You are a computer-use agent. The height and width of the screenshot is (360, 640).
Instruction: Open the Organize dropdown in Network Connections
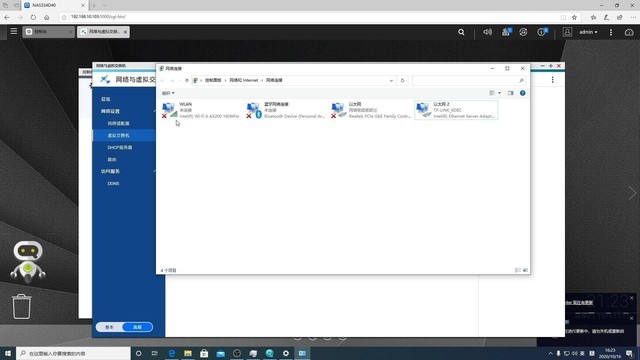168,93
